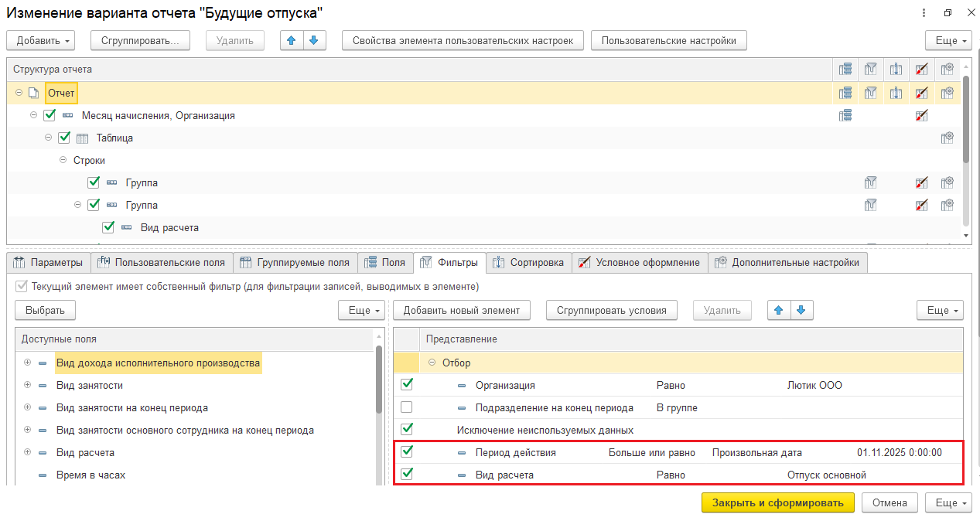Image resolution: width=980 pixels, height=521 pixels.
Task: Click Закрыть и сформировать button
Action: 778,502
